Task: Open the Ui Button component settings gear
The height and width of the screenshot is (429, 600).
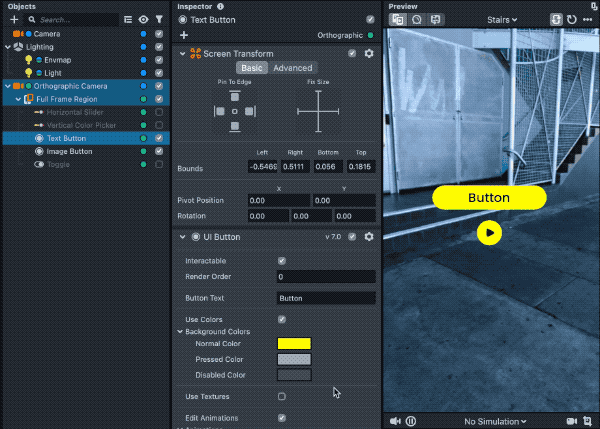Action: pyautogui.click(x=369, y=237)
